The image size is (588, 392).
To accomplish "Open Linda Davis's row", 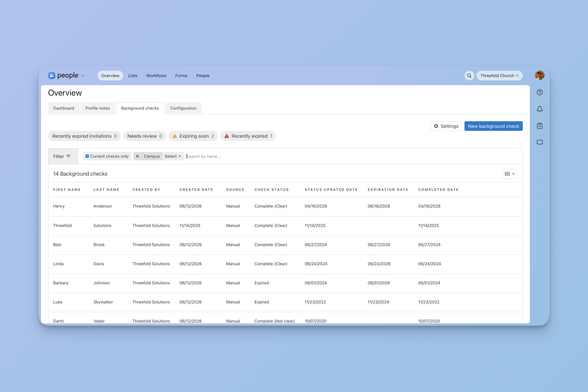I will pos(285,264).
